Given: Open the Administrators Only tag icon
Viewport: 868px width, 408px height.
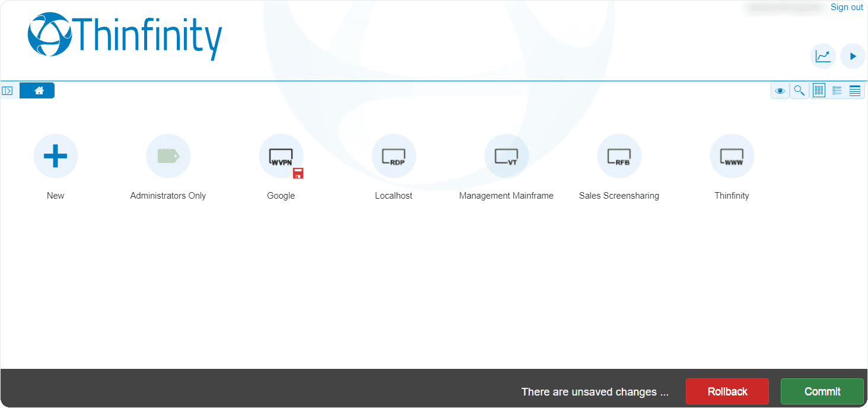Looking at the screenshot, I should (x=168, y=156).
